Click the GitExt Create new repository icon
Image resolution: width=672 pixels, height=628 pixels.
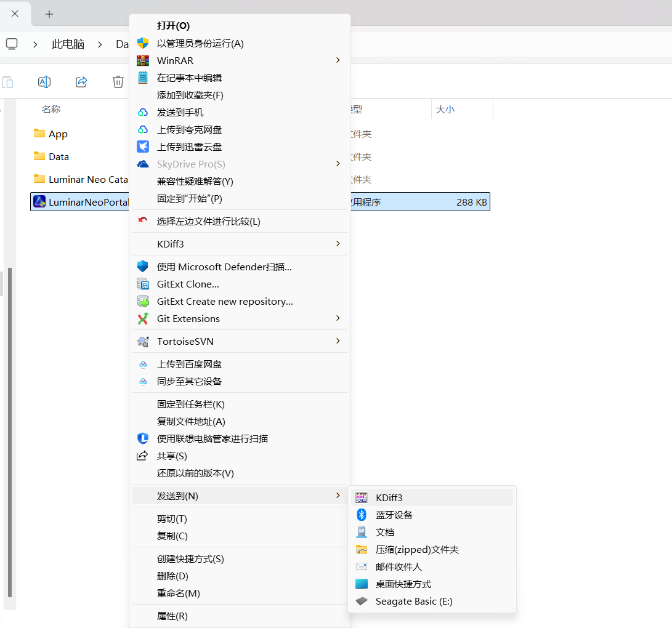pos(143,301)
